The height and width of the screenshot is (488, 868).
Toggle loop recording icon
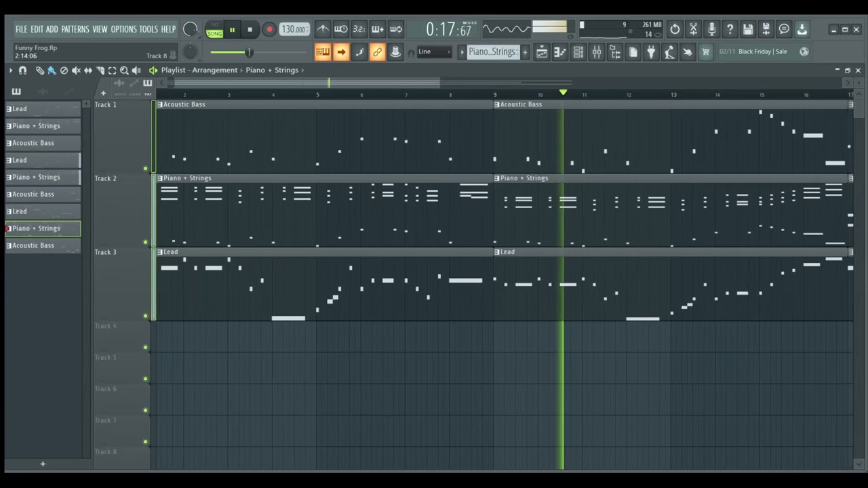[x=396, y=29]
